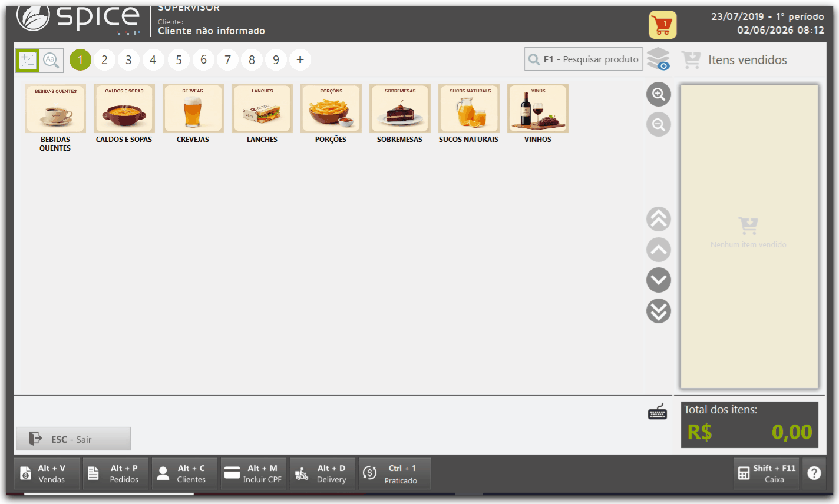
Task: Select page 8 tab
Action: pyautogui.click(x=252, y=59)
